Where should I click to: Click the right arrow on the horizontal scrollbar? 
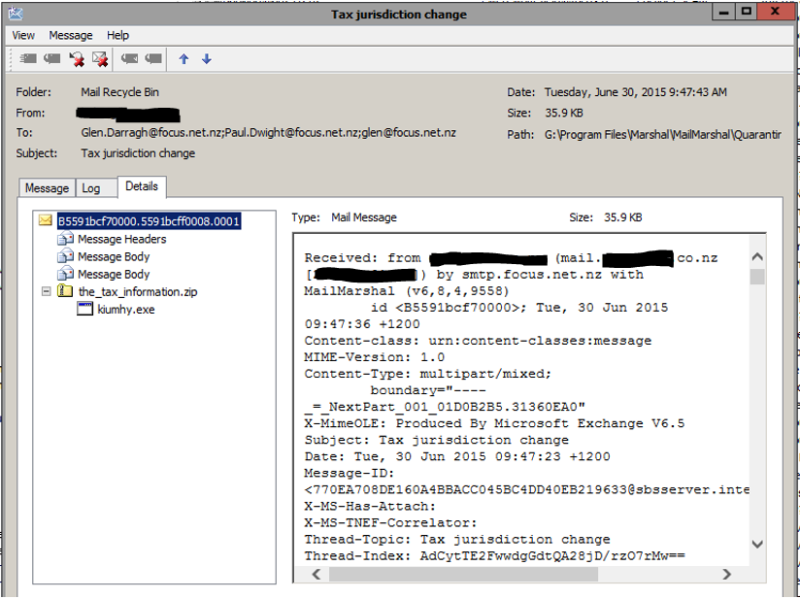coord(727,574)
